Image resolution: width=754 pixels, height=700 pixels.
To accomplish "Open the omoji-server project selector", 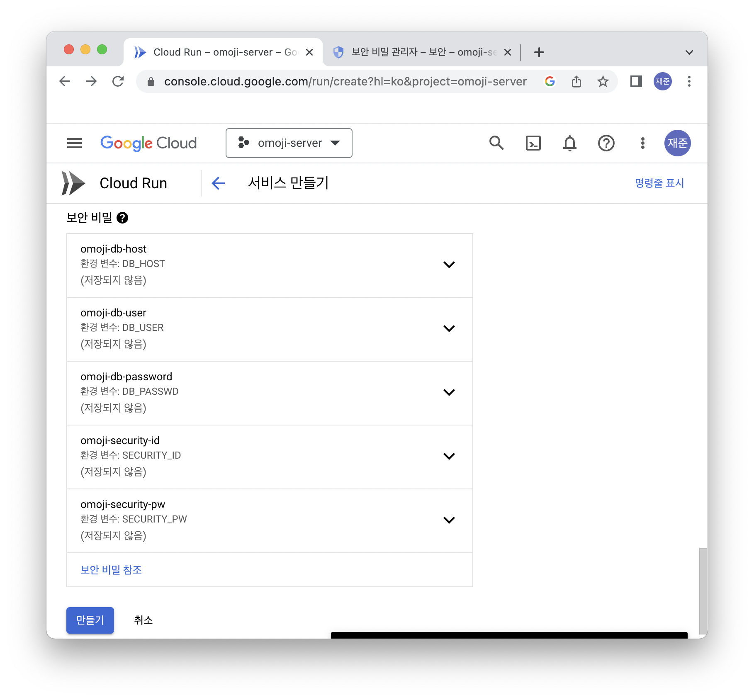I will click(x=289, y=143).
